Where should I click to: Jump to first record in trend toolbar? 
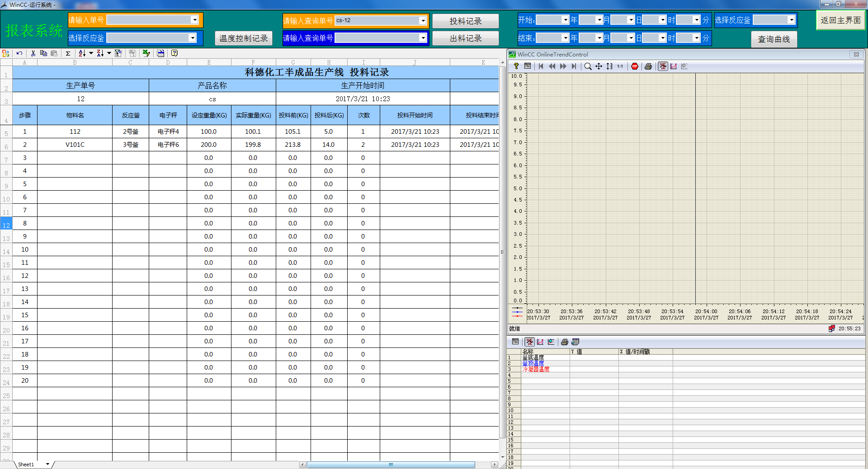(541, 66)
